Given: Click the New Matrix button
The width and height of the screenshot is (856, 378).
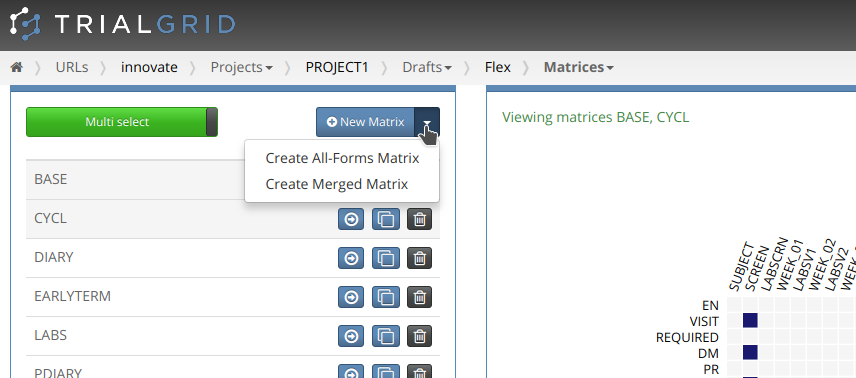Looking at the screenshot, I should pos(366,122).
